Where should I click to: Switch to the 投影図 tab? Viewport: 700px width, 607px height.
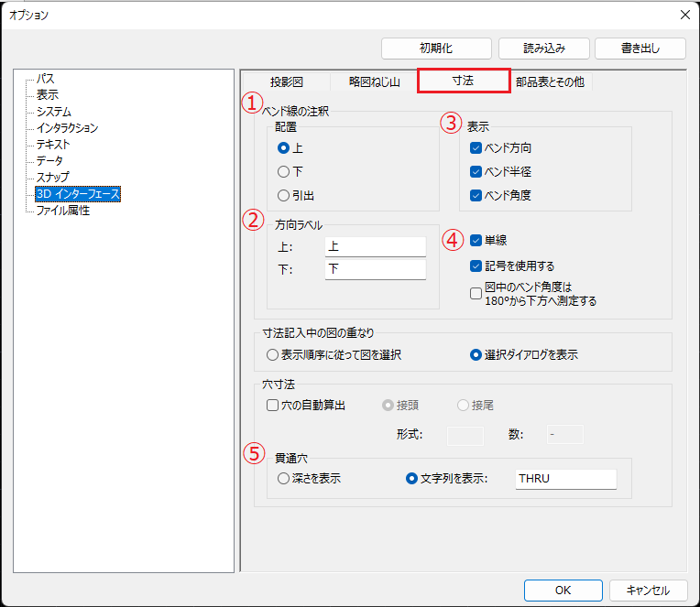[x=286, y=81]
